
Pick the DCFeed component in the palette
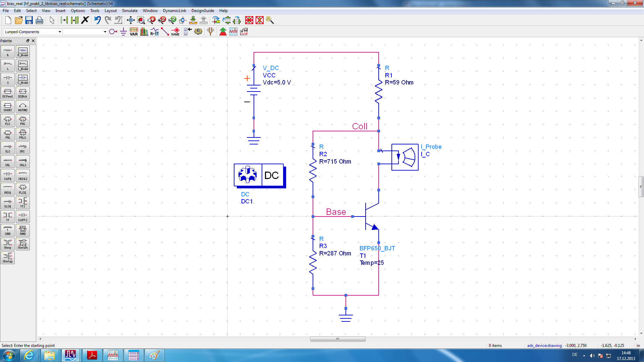7,93
